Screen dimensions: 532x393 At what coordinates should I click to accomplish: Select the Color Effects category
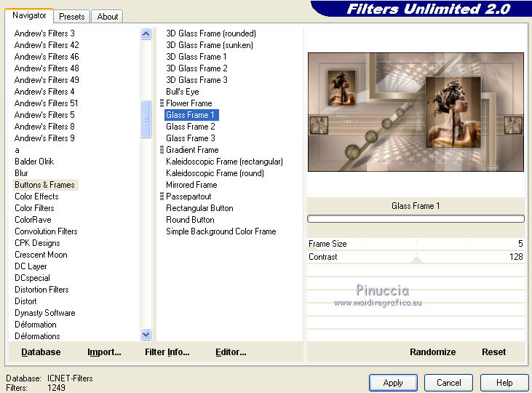coord(36,196)
